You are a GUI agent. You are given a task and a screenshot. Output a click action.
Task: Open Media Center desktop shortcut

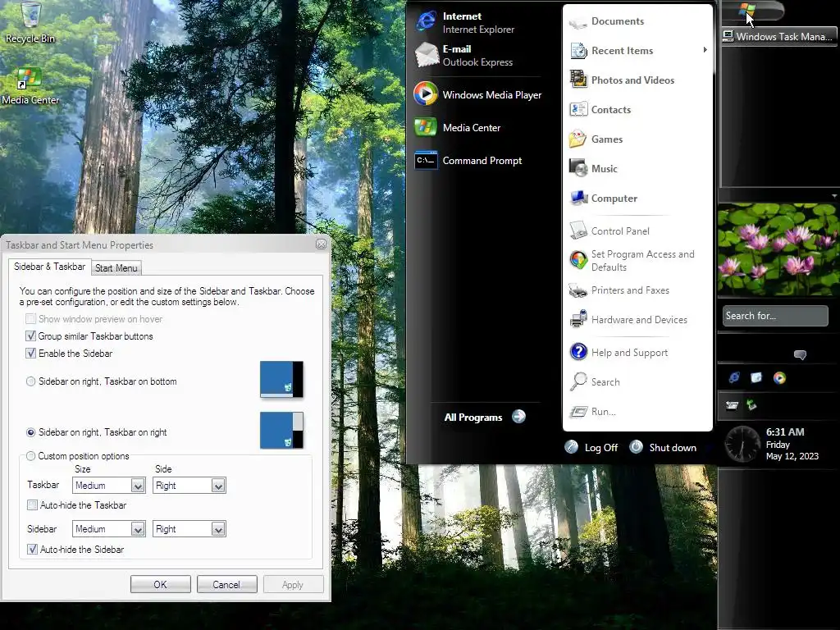[30, 87]
